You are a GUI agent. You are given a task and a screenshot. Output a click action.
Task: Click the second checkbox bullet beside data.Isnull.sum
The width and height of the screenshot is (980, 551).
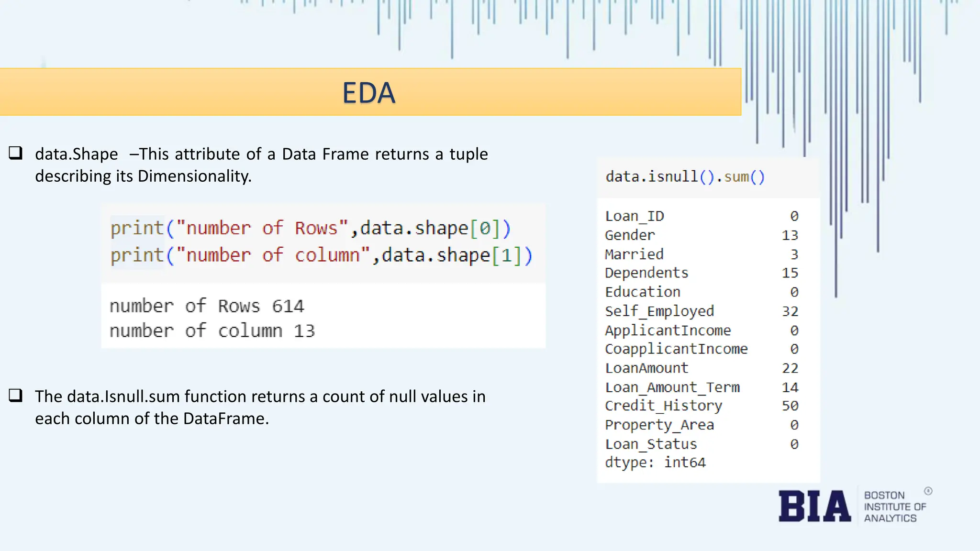(x=16, y=396)
